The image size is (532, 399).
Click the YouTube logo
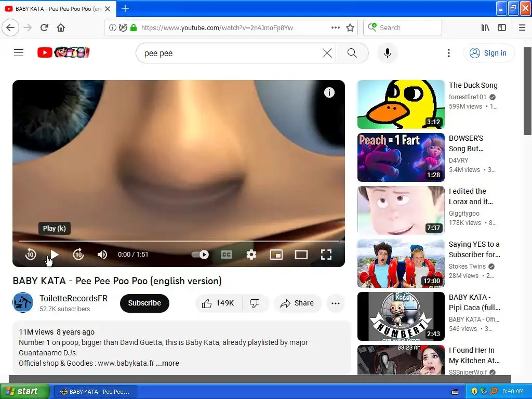[63, 52]
